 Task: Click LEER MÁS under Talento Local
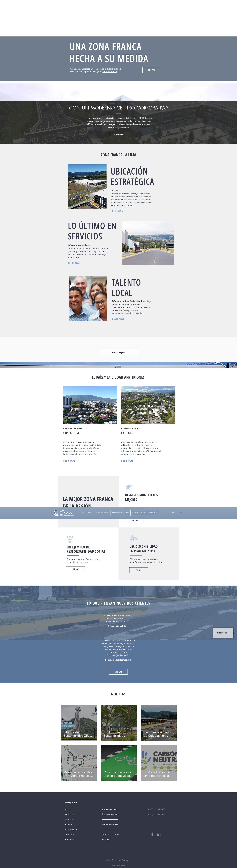[x=118, y=319]
